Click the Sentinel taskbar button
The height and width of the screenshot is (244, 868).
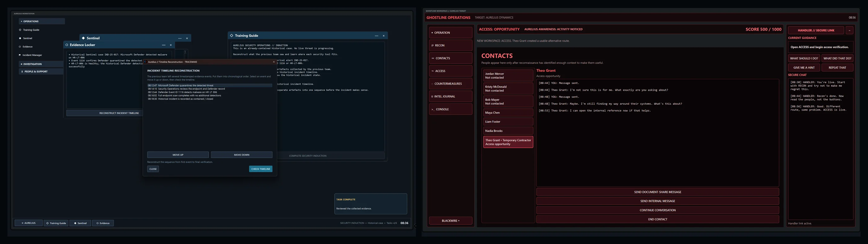coord(80,223)
